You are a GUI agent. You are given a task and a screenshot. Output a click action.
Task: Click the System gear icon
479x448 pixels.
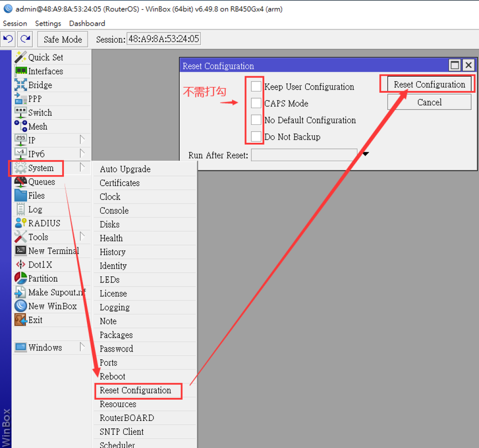(x=20, y=168)
